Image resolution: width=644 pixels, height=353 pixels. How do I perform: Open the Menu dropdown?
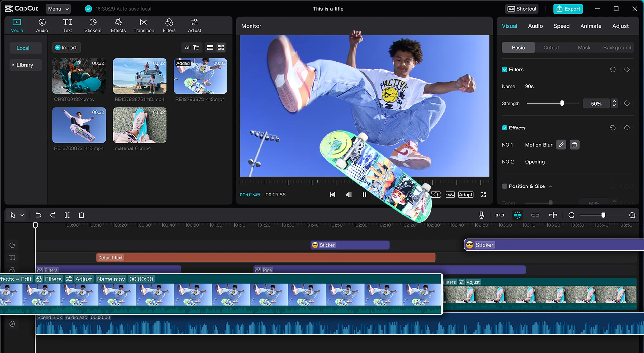[x=58, y=9]
